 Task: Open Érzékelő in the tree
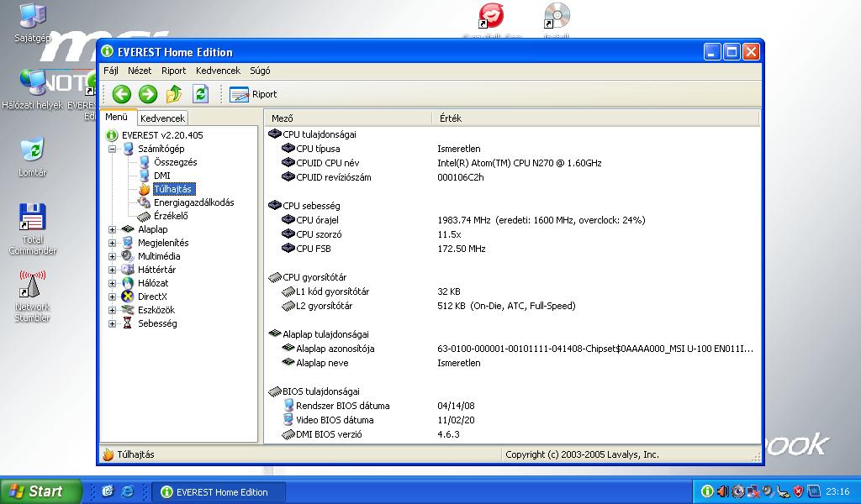(171, 216)
